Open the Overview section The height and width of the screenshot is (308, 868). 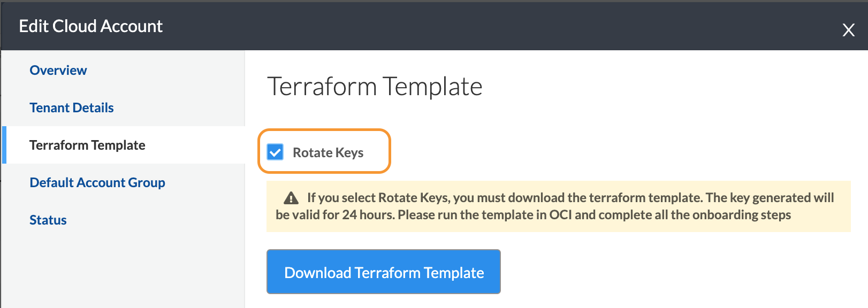pos(58,70)
